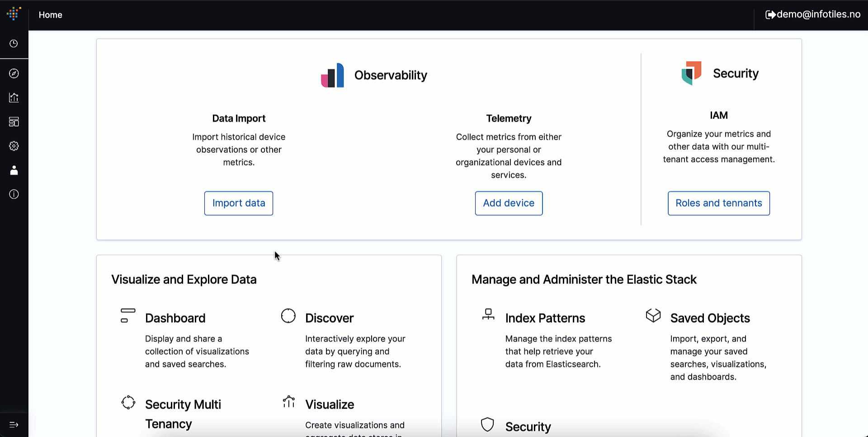Click Manage and Administer the Elastic Stack heading

tap(584, 280)
